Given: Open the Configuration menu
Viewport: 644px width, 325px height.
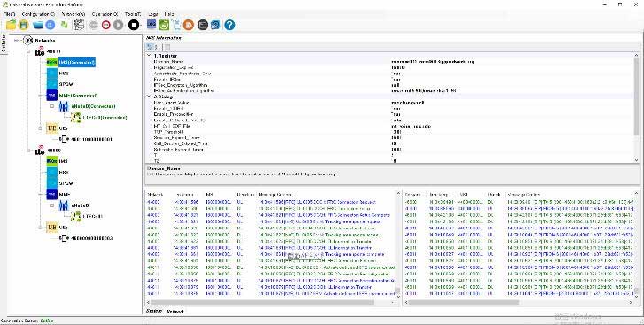Looking at the screenshot, I should [x=38, y=14].
